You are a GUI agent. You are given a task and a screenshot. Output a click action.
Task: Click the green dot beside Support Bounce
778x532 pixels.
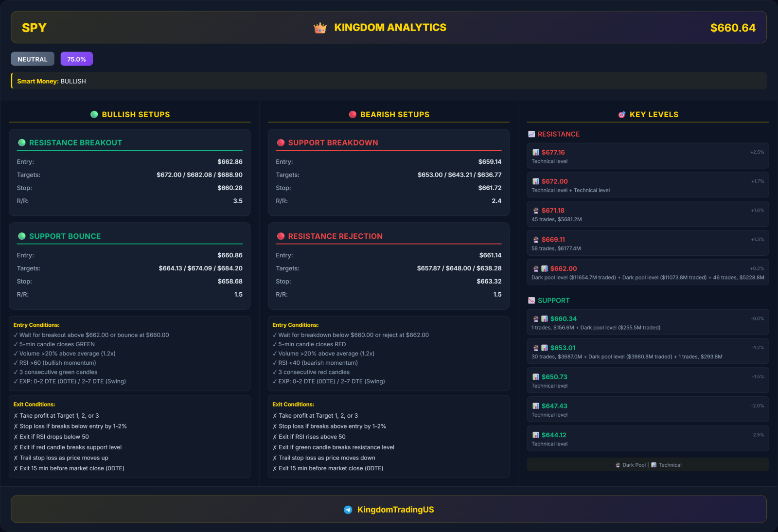click(x=22, y=236)
